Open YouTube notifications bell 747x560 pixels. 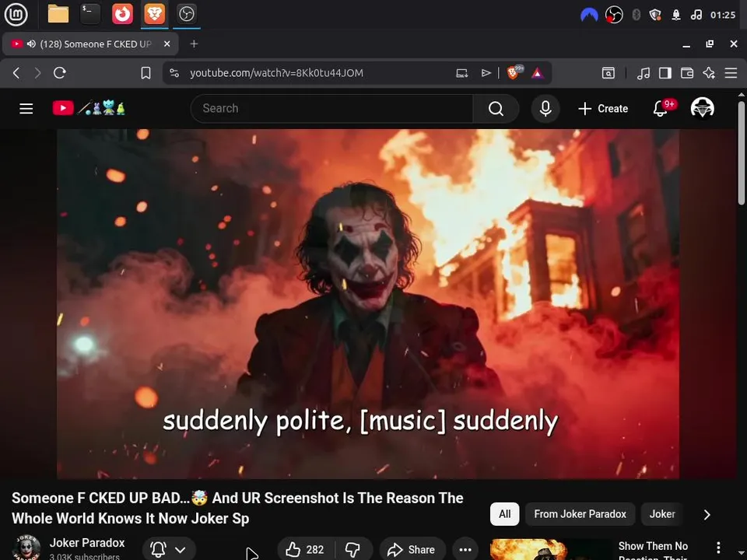661,109
